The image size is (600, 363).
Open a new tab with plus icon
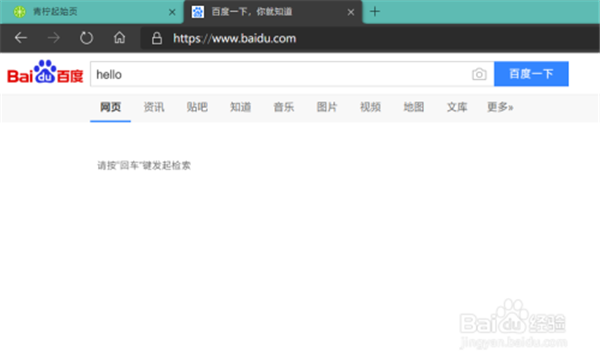coord(375,11)
